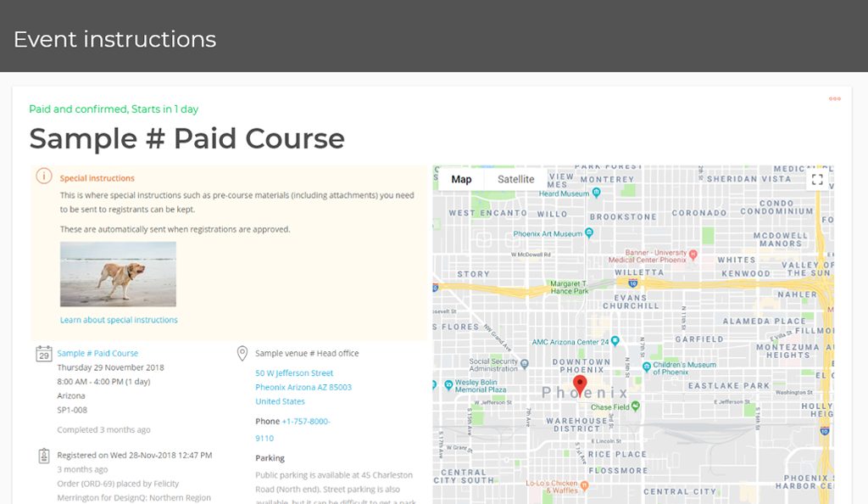Click the Wesley Bolin Memorial Plaza pin
Screen dimensions: 868x504
pyautogui.click(x=448, y=384)
